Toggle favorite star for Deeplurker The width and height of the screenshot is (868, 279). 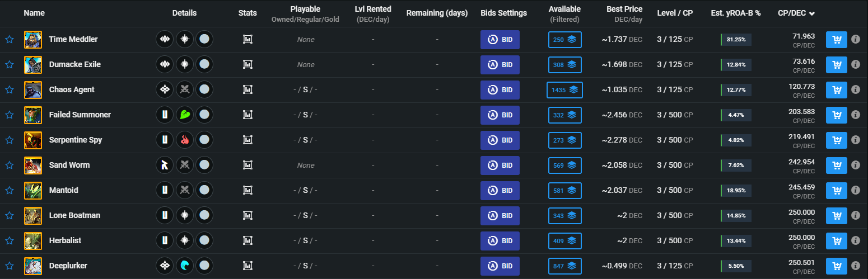pos(10,266)
